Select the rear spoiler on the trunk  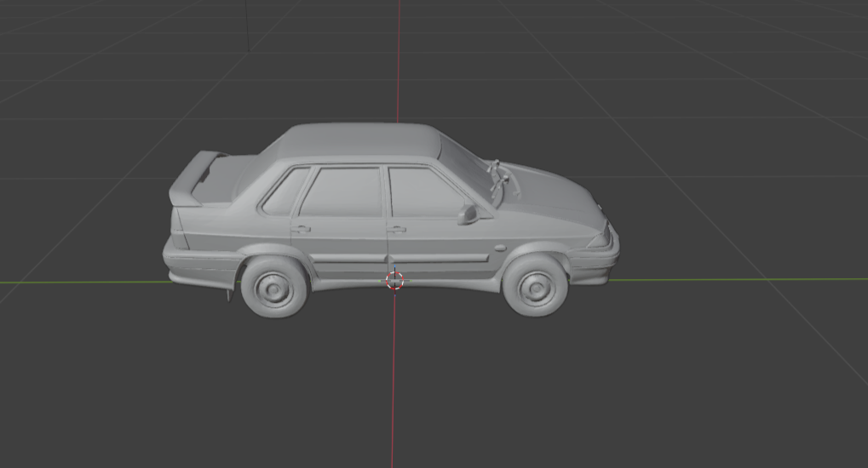click(193, 180)
